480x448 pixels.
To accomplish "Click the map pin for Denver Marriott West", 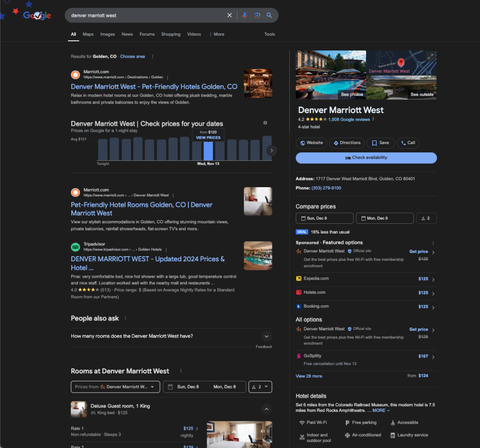I will (x=401, y=62).
